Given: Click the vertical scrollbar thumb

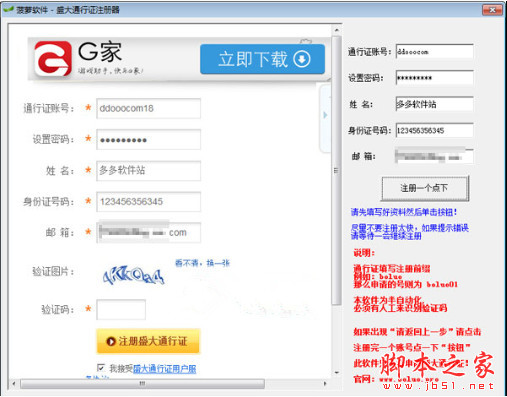Looking at the screenshot, I should pyautogui.click(x=337, y=170).
